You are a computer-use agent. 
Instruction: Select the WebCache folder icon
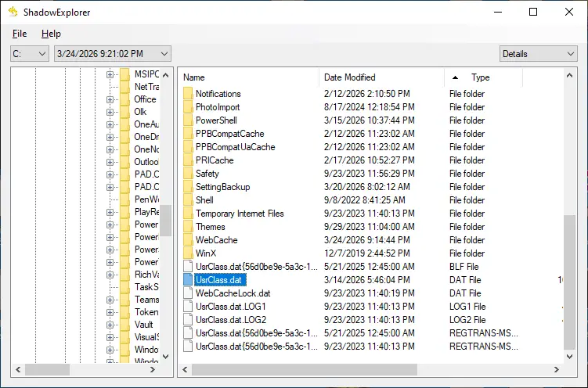pos(188,240)
